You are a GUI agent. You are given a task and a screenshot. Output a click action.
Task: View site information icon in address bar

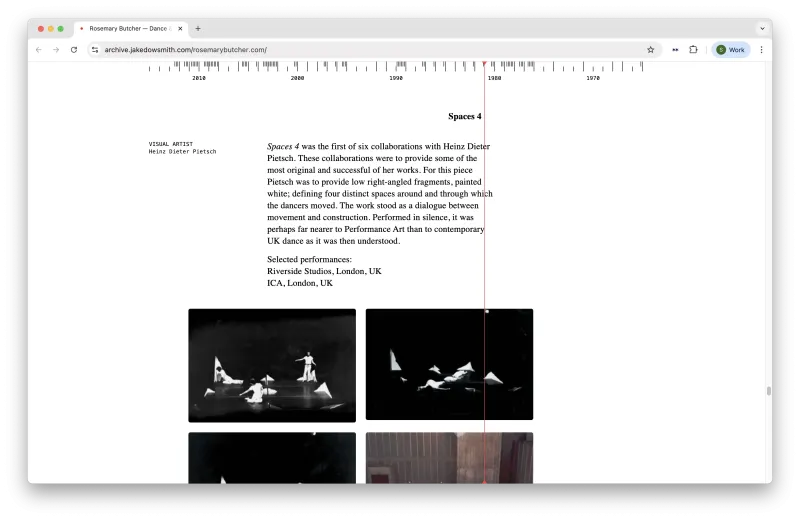click(95, 49)
